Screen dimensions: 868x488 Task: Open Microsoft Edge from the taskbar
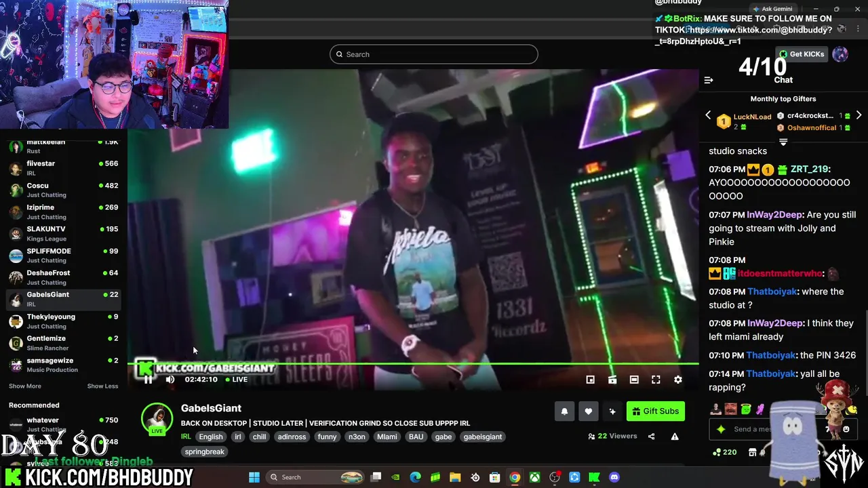[416, 477]
